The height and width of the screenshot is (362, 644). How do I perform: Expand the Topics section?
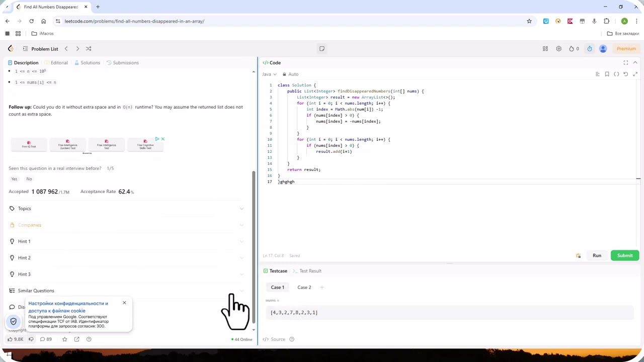[126, 209]
